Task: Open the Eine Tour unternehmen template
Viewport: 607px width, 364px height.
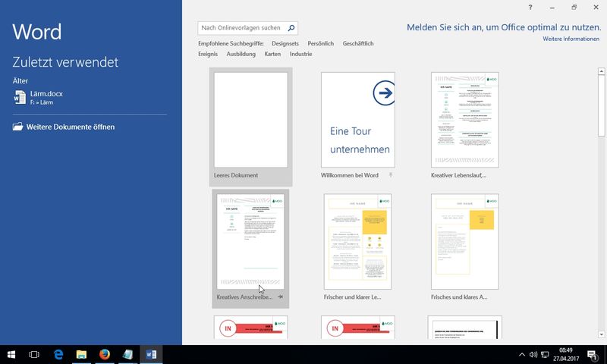Action: 358,120
